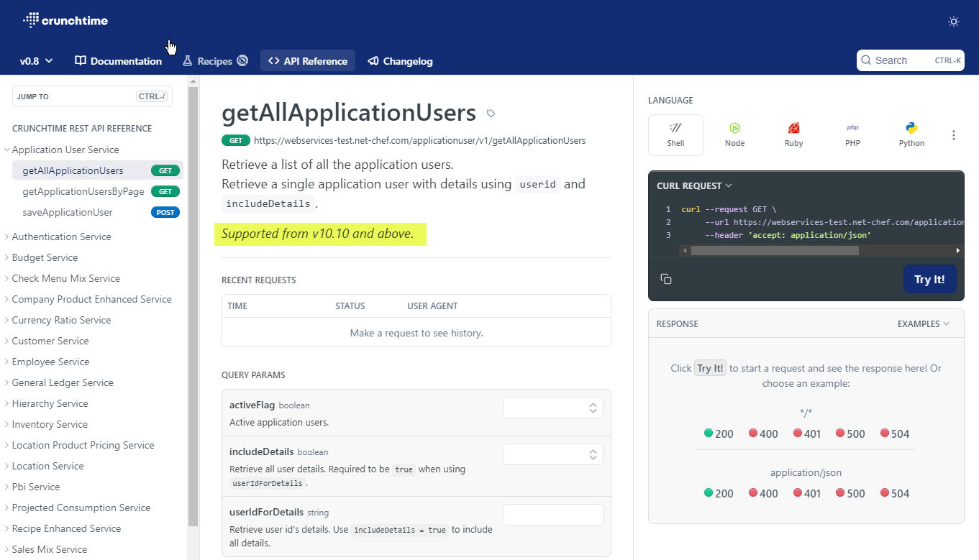The width and height of the screenshot is (979, 560).
Task: Toggle the light/dark theme sun icon
Action: click(x=954, y=22)
